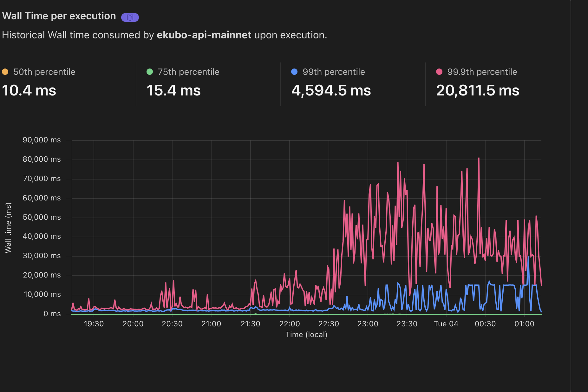The image size is (588, 392).
Task: Click the Tue 04 axis label
Action: [x=446, y=324]
